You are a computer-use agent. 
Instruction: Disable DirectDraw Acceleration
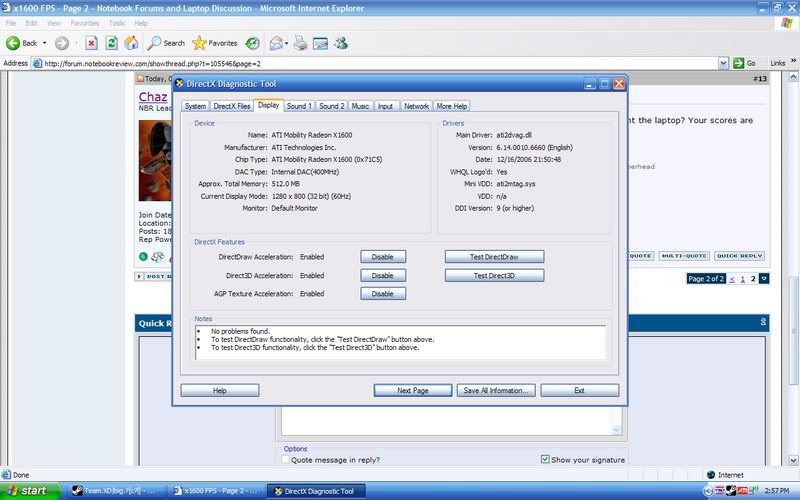(x=383, y=257)
